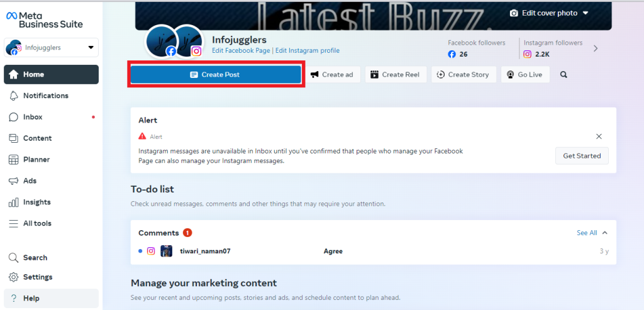Click the Edit Instagram profile link
This screenshot has width=644, height=310.
coord(308,50)
